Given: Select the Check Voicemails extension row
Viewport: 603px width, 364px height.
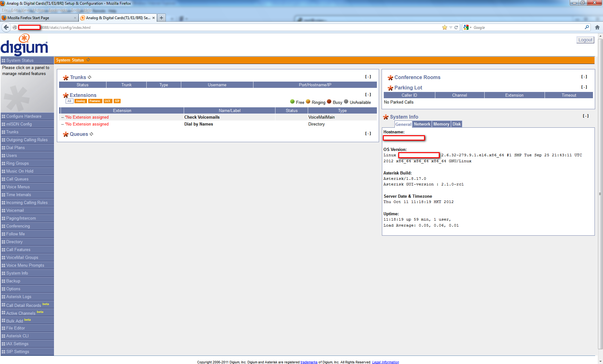Looking at the screenshot, I should coord(218,117).
